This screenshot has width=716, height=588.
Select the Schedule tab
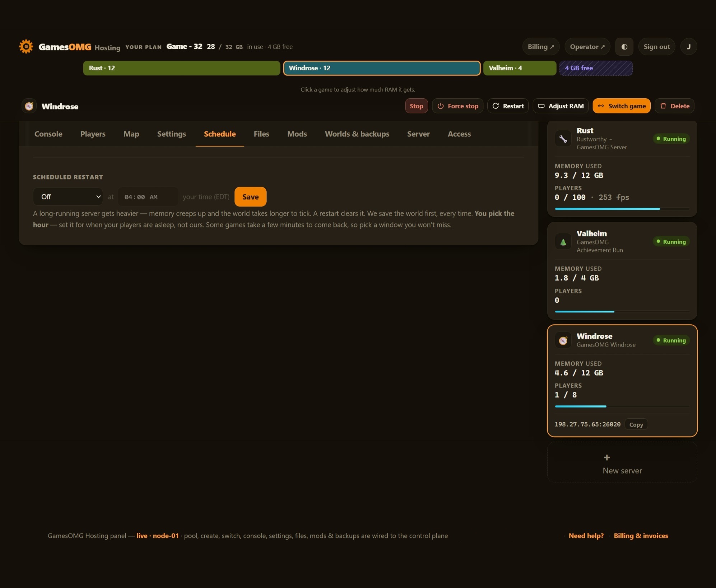point(220,134)
